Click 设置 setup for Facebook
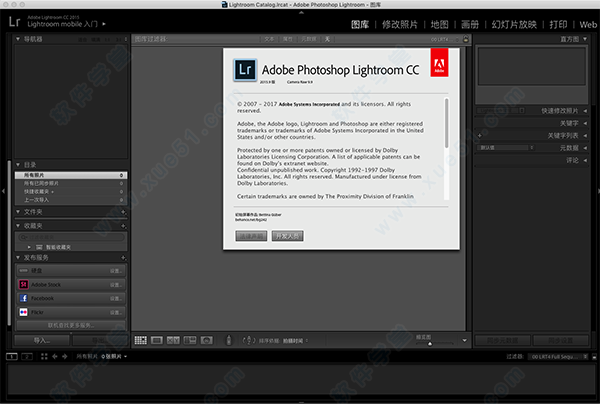The height and width of the screenshot is (404, 600). point(116,298)
